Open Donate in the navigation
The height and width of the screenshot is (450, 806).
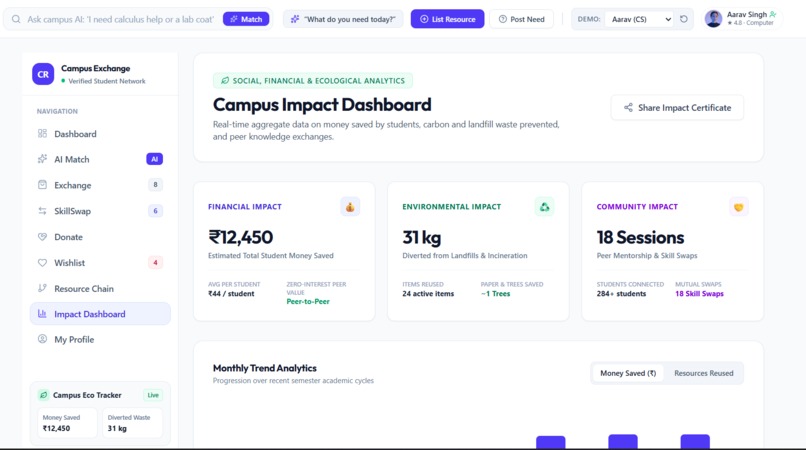(x=100, y=237)
